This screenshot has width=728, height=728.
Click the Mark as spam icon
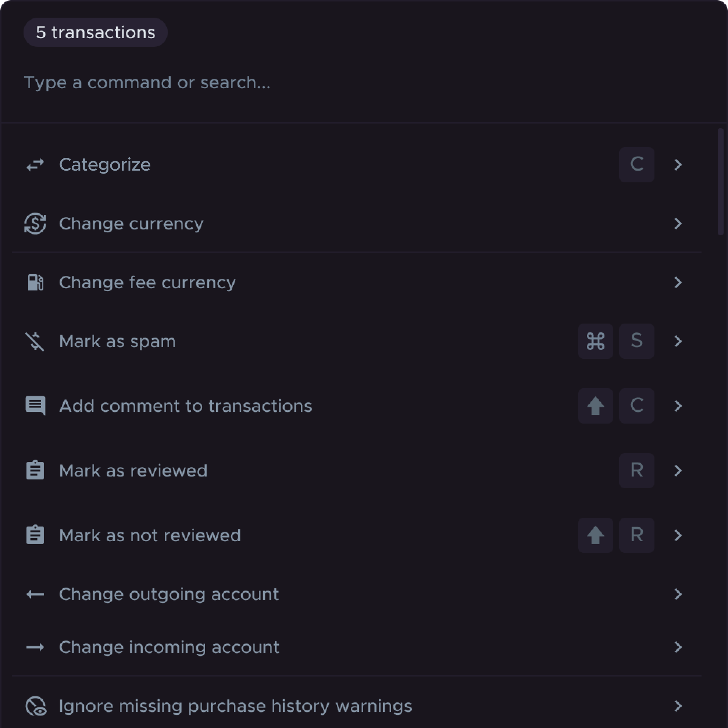tap(35, 342)
